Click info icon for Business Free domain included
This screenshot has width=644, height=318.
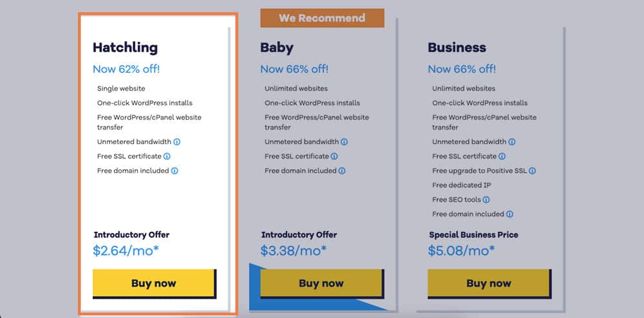[x=509, y=214]
